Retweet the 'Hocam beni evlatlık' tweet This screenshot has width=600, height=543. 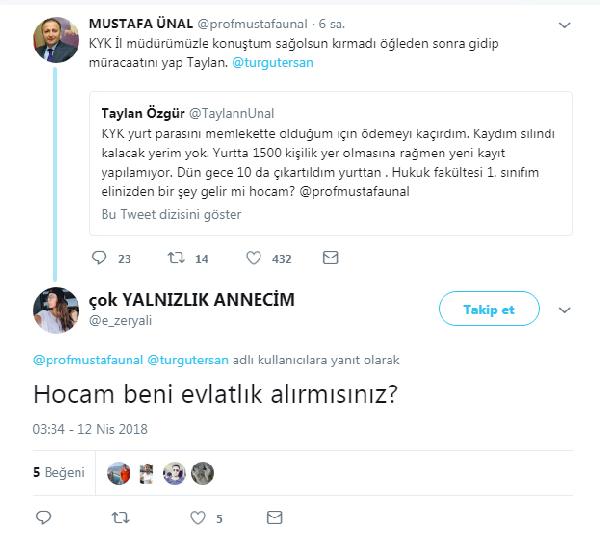coord(120,518)
